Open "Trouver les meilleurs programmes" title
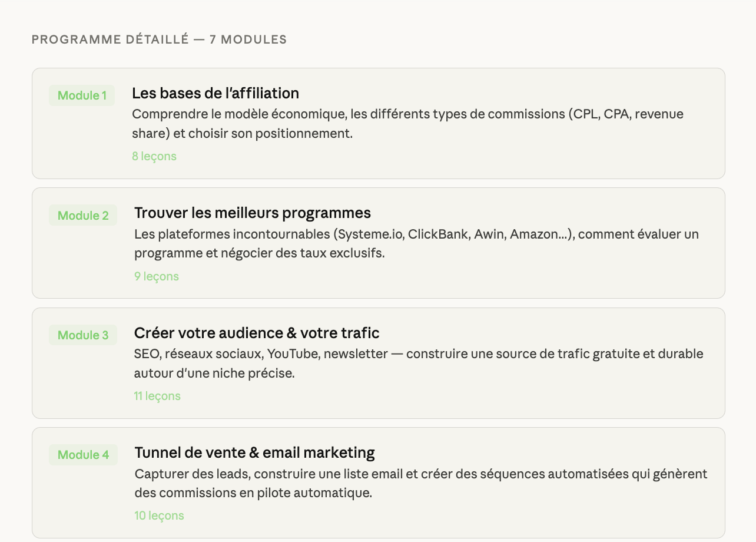 pyautogui.click(x=253, y=213)
